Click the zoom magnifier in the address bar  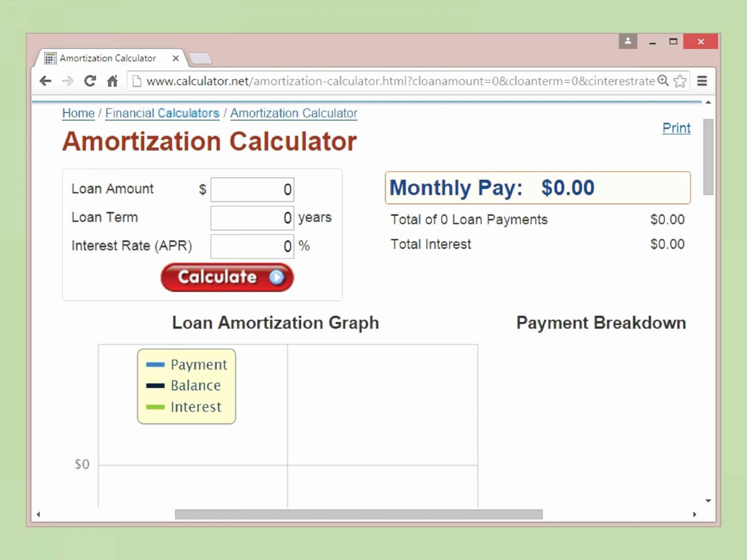[662, 81]
